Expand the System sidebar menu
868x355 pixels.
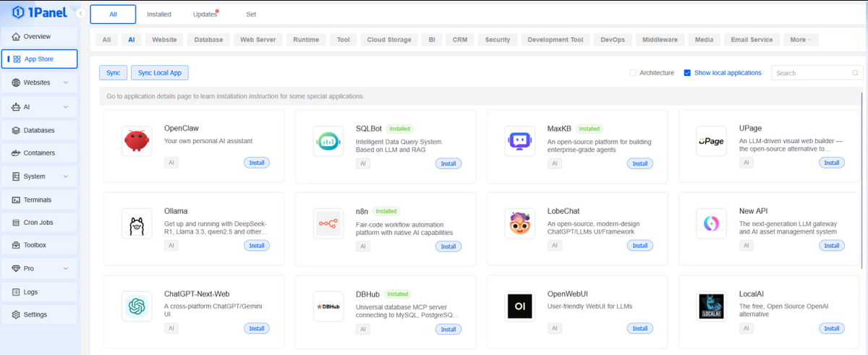66,176
